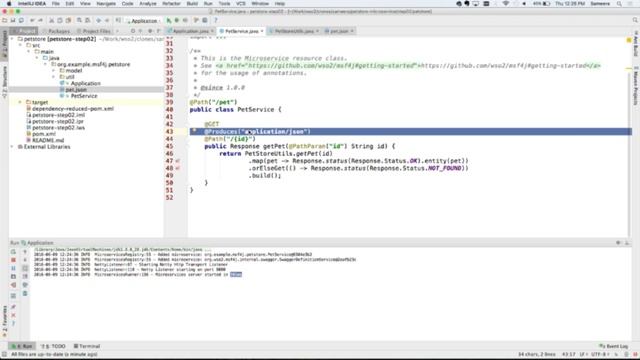
Task: Open the TODO tool window button
Action: coord(53,346)
